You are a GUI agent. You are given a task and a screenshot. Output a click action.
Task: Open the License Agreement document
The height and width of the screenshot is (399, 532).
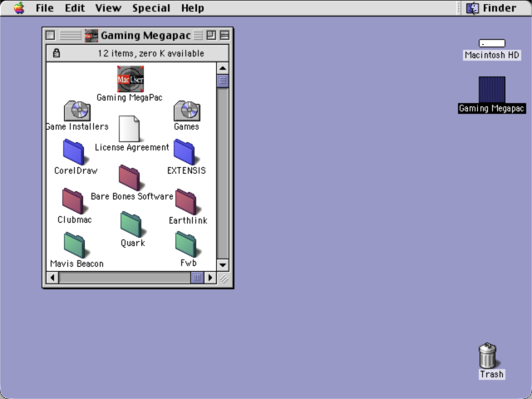(130, 129)
